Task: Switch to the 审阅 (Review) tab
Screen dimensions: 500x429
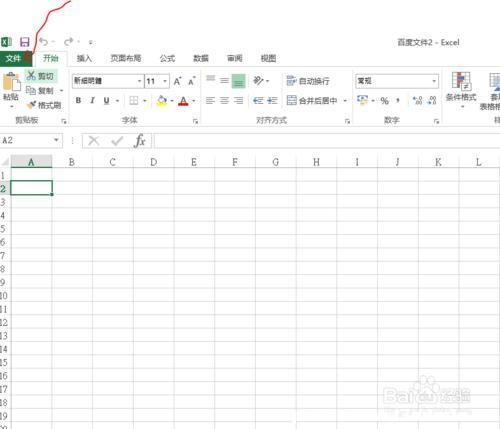Action: pyautogui.click(x=235, y=59)
